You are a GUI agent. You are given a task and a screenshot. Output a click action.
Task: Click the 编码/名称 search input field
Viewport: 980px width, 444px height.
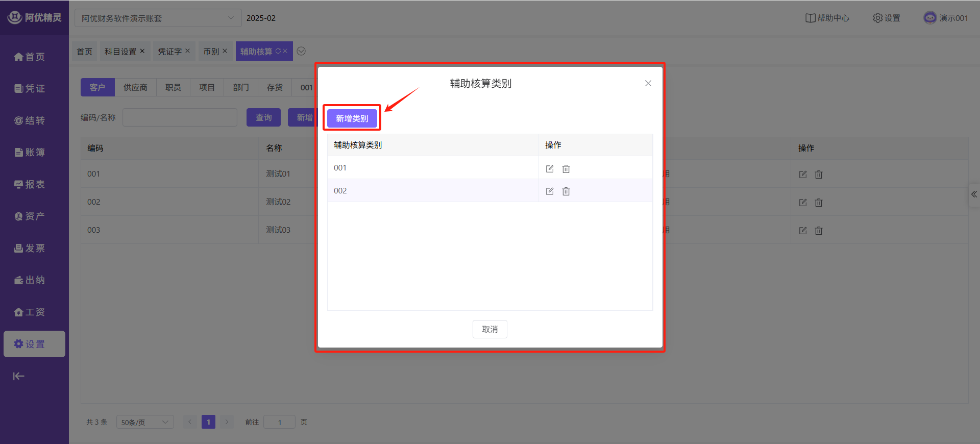tap(180, 117)
